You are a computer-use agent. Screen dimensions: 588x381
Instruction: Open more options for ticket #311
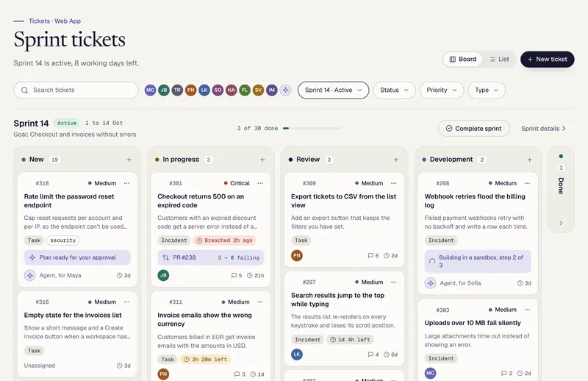click(260, 302)
